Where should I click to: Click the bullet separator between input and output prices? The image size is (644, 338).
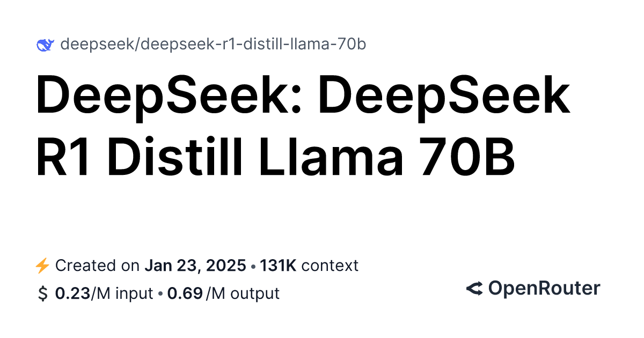pyautogui.click(x=160, y=294)
